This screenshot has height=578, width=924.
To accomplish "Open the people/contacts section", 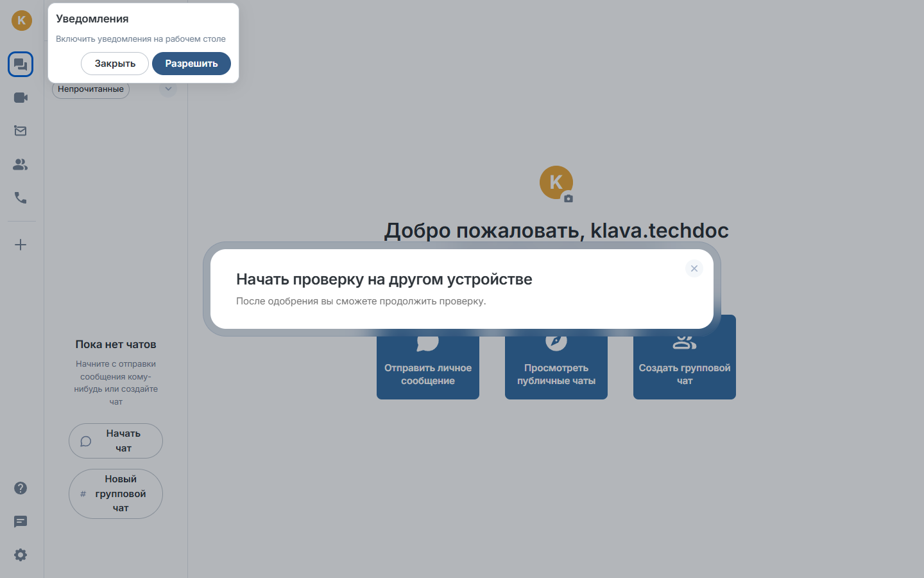I will [21, 164].
